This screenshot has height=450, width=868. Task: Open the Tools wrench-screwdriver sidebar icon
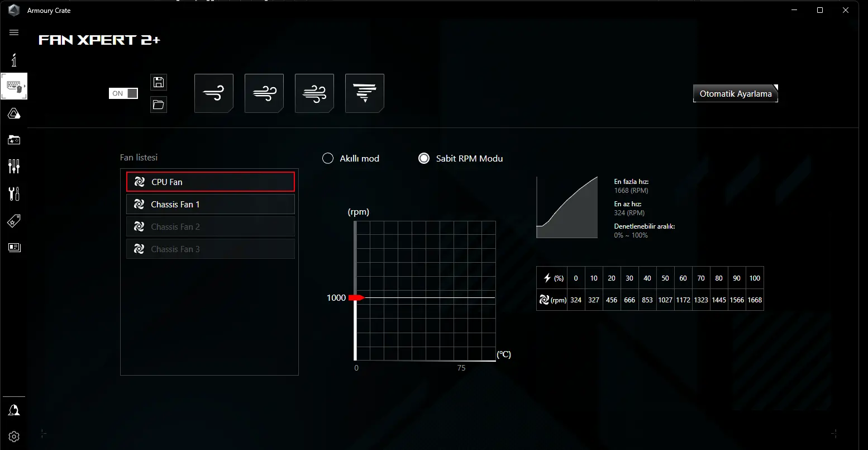14,193
